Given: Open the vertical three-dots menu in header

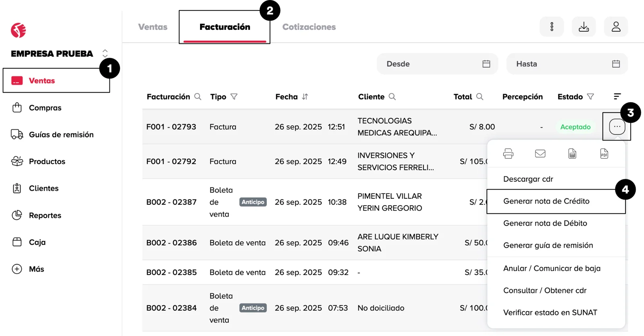Looking at the screenshot, I should (x=552, y=27).
